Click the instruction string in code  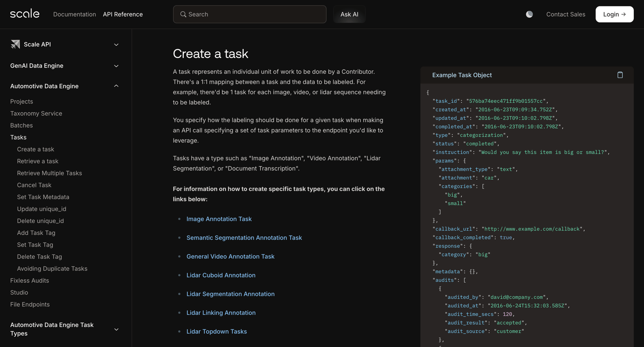click(543, 152)
